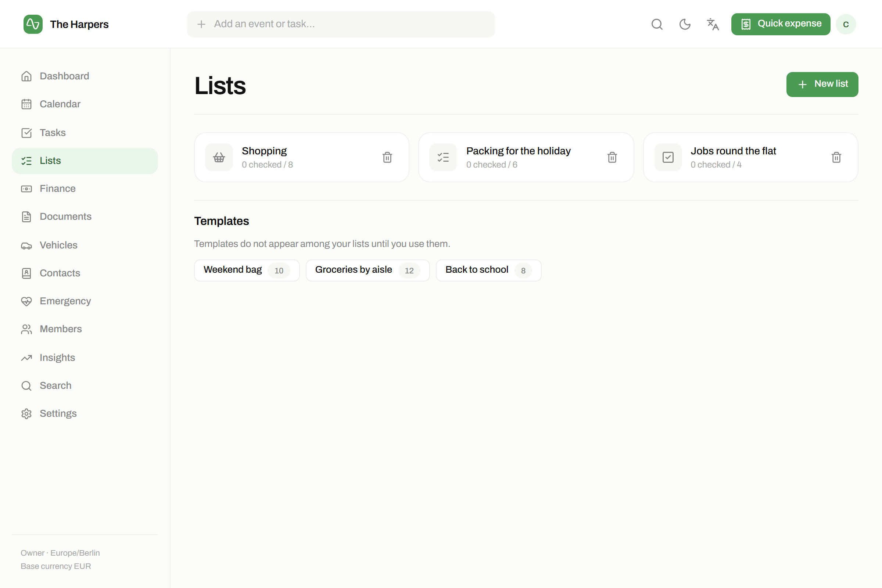Open Vehicles in sidebar
The width and height of the screenshot is (882, 588).
pos(85,245)
